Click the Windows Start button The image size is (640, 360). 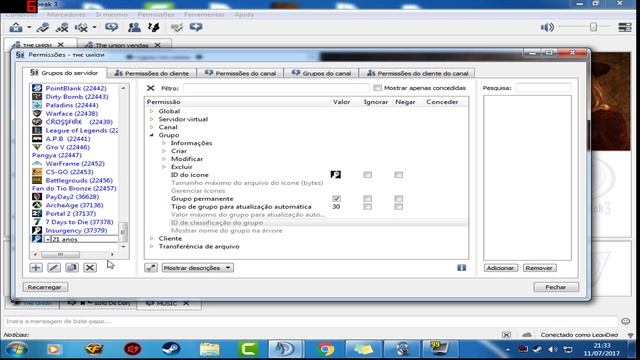tap(16, 349)
